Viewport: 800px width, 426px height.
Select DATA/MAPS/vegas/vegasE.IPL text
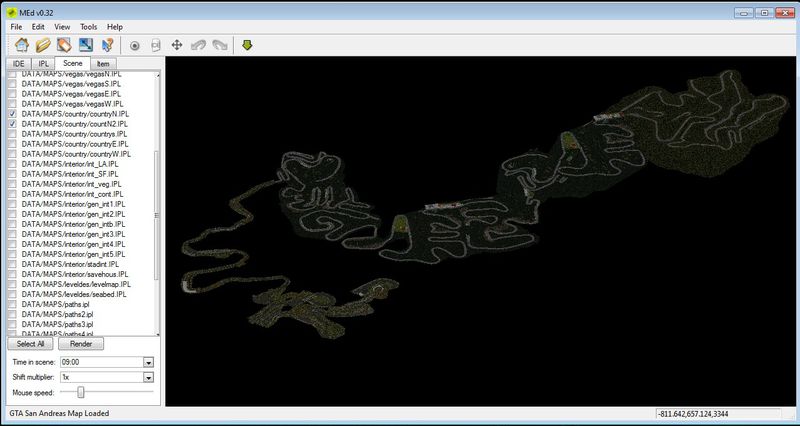71,94
